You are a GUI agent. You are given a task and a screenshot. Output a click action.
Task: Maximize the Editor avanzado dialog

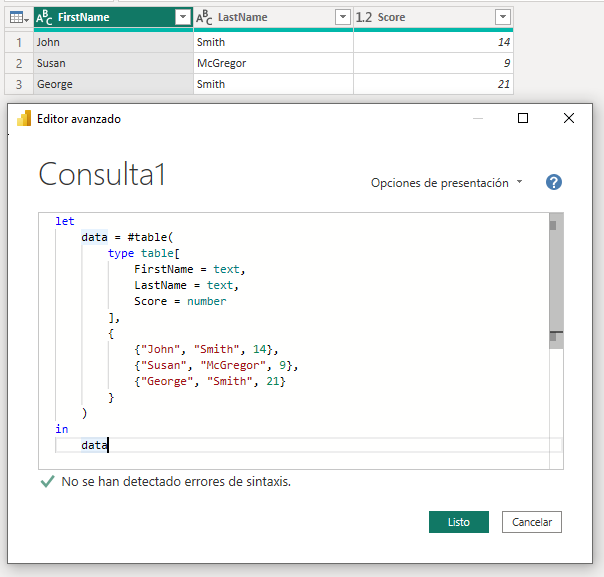point(522,118)
